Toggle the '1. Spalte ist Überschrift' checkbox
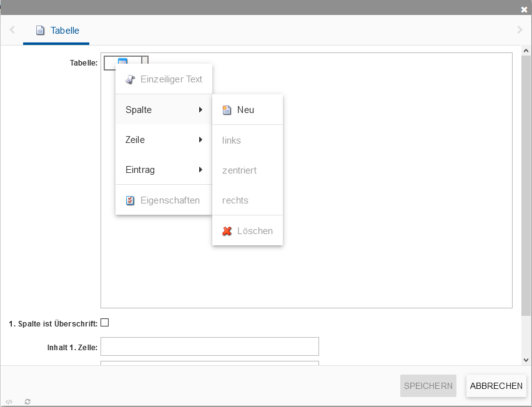 point(105,323)
